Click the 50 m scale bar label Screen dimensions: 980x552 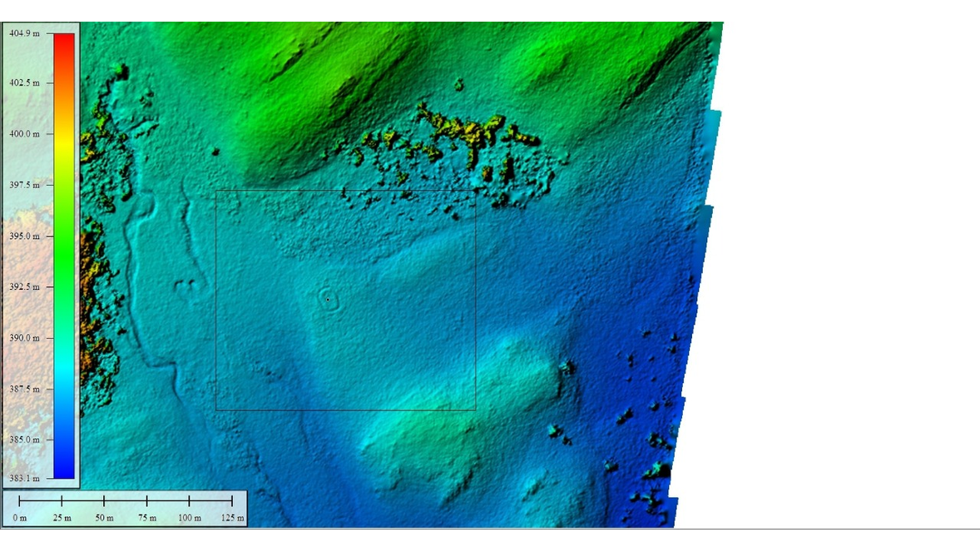[x=104, y=518]
